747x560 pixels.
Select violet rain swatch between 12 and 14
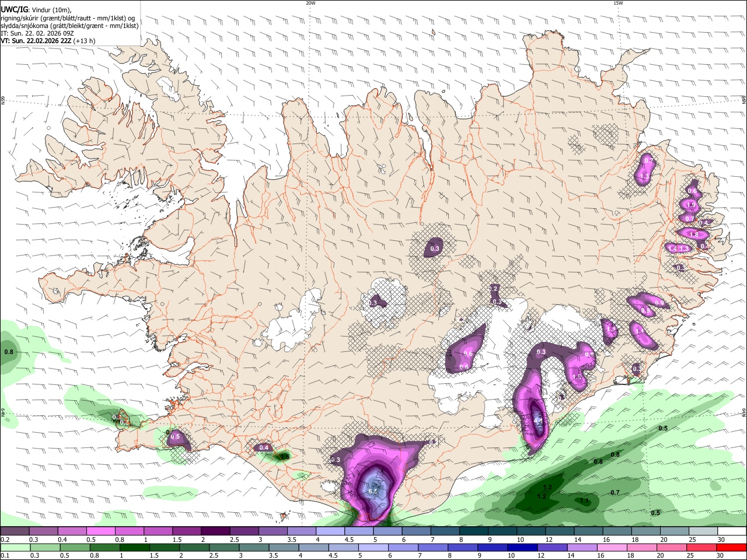coord(552,547)
